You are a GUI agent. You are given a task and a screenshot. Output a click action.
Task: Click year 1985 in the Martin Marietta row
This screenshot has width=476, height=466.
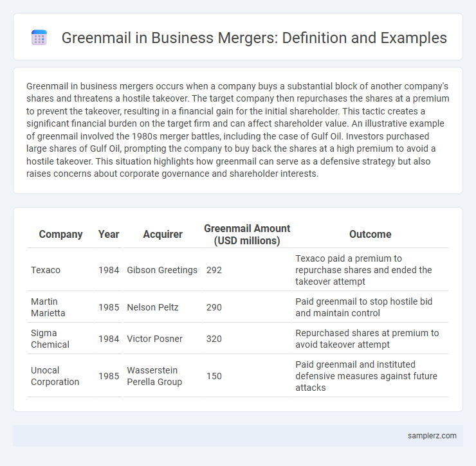109,307
